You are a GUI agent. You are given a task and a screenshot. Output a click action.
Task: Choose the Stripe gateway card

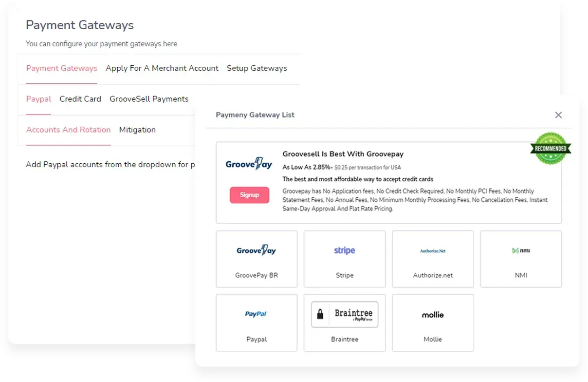[x=345, y=259]
